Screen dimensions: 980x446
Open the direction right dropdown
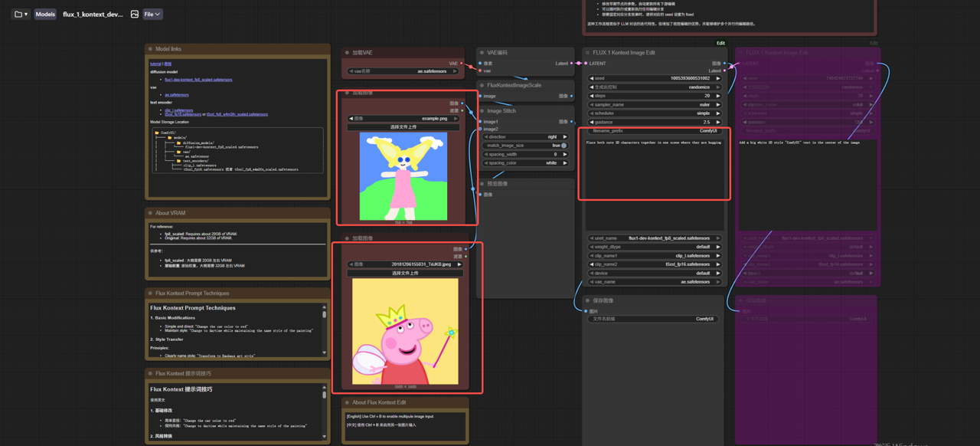[525, 137]
